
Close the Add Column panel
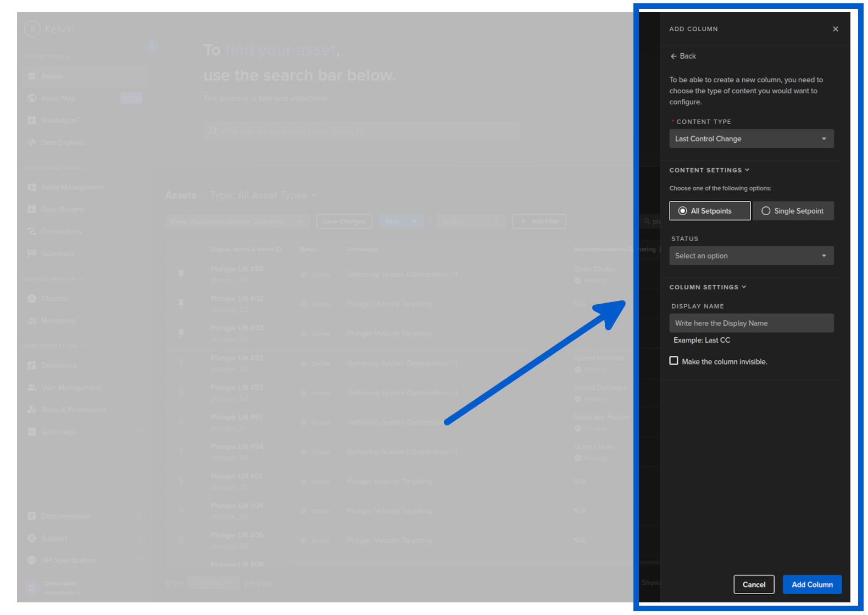click(835, 29)
